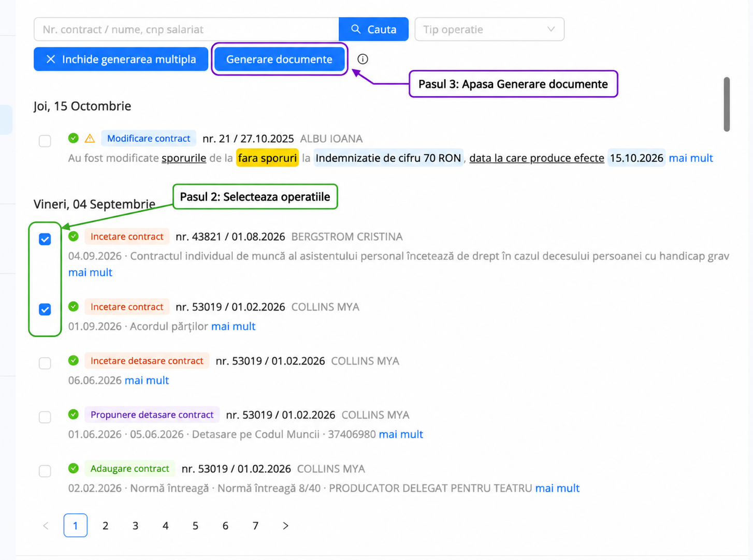The width and height of the screenshot is (753, 560).
Task: Select the Propunere detasare contract checkbox
Action: click(x=45, y=417)
